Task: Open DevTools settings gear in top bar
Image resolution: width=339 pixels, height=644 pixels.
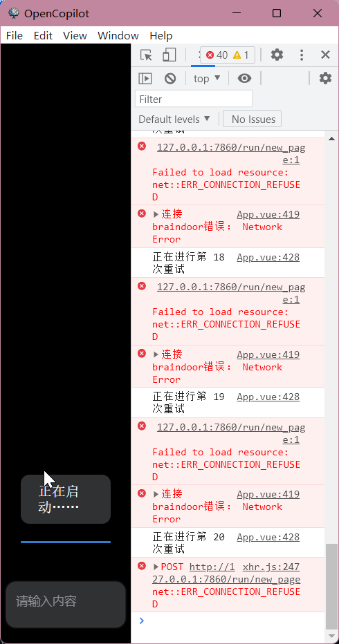Action: [x=277, y=55]
